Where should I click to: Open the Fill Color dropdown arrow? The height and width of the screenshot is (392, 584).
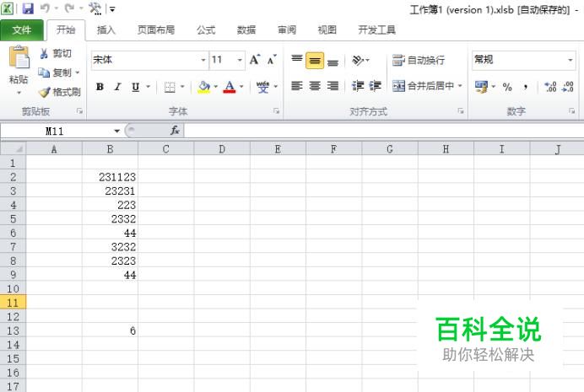click(x=216, y=87)
